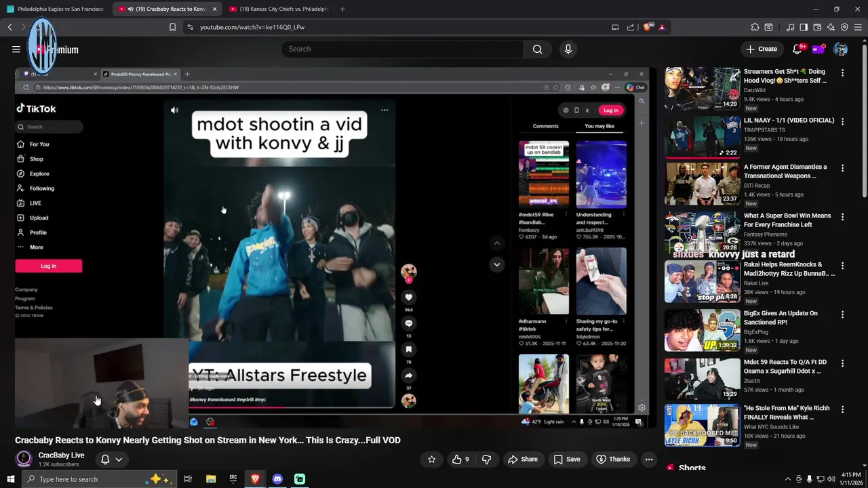Activate voice search microphone icon
This screenshot has height=488, width=868.
568,49
